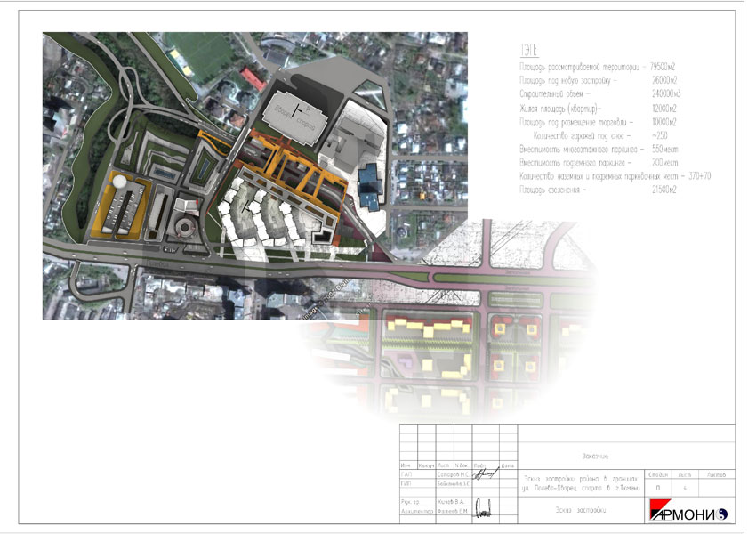
Task: Click the 'Архитектор' role cell
Action: 417,511
